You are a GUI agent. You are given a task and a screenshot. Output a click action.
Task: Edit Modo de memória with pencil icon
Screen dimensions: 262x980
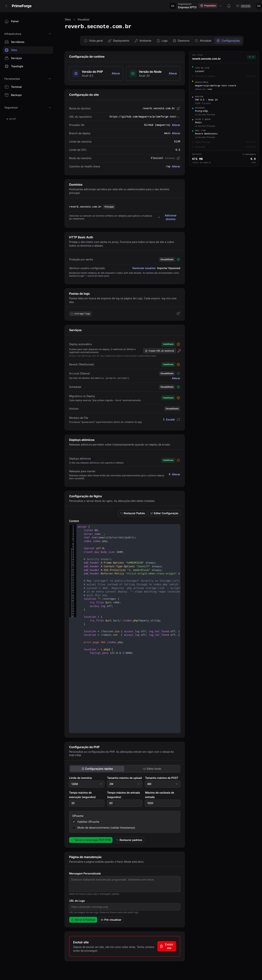click(x=179, y=158)
